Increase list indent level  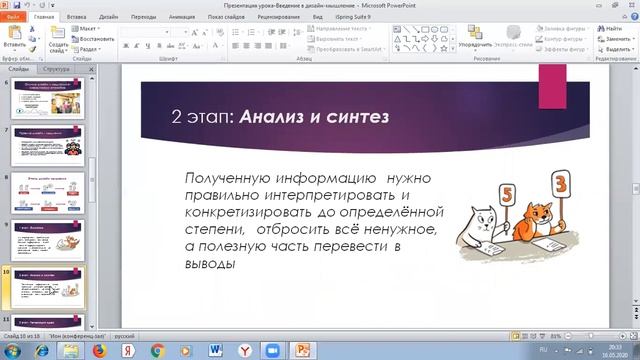pyautogui.click(x=282, y=32)
